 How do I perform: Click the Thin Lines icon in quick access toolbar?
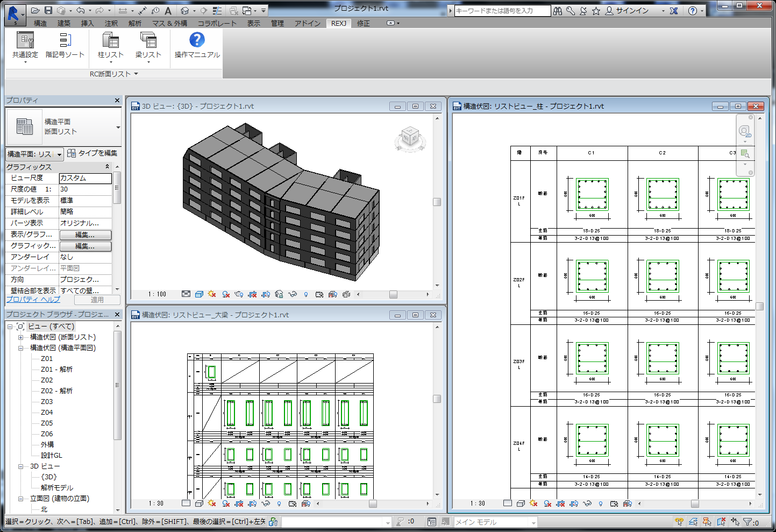(x=217, y=11)
